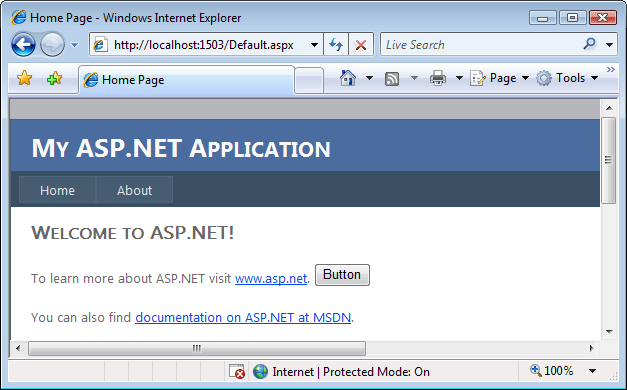The image size is (627, 390).
Task: Click the Internet zone globe icon
Action: point(260,372)
